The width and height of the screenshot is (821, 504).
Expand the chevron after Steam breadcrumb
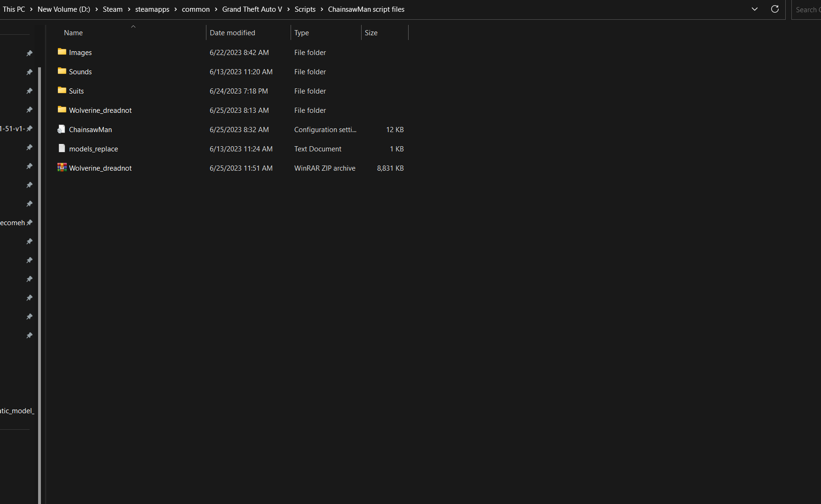[x=129, y=9]
